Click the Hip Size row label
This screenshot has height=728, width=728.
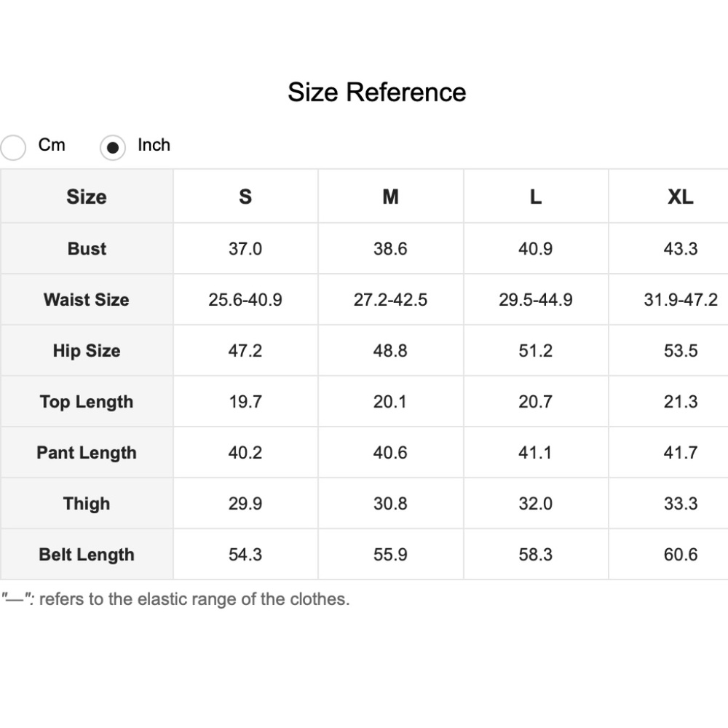(x=87, y=351)
